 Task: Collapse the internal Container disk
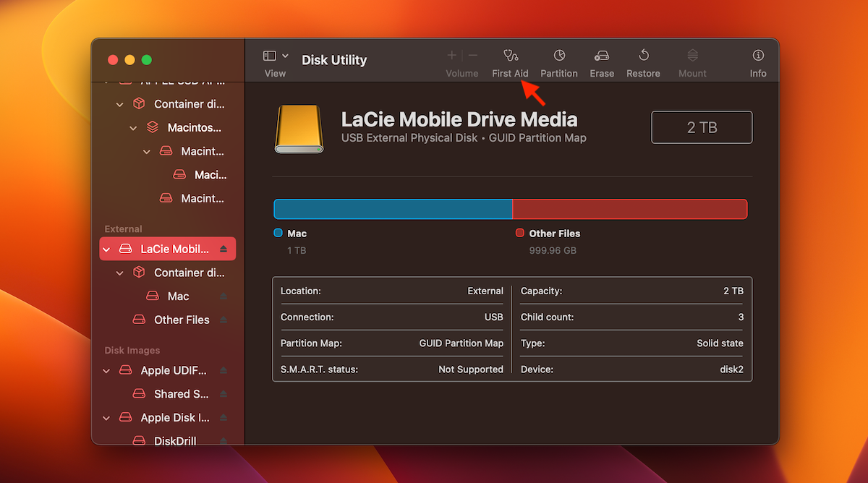click(x=120, y=104)
